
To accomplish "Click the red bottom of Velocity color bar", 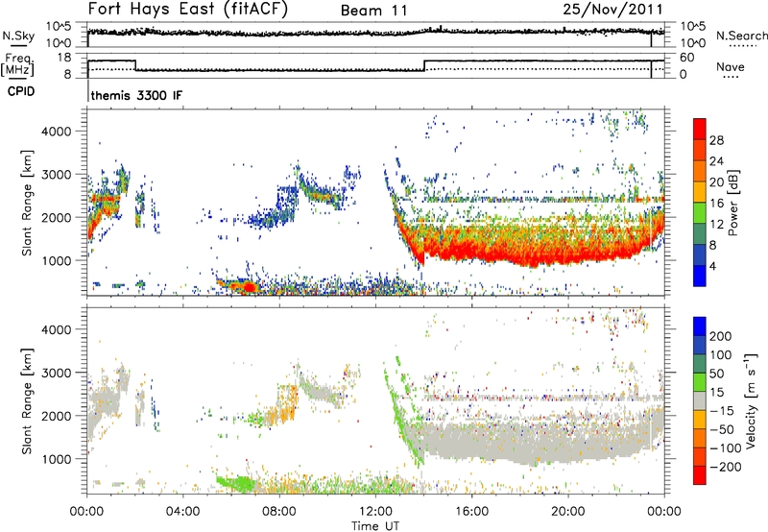I will pos(700,475).
